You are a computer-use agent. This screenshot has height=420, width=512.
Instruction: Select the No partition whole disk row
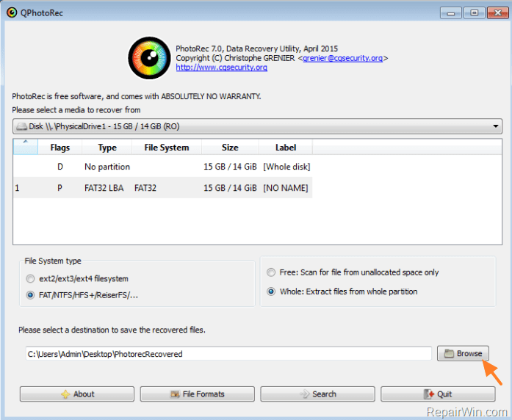click(x=162, y=167)
